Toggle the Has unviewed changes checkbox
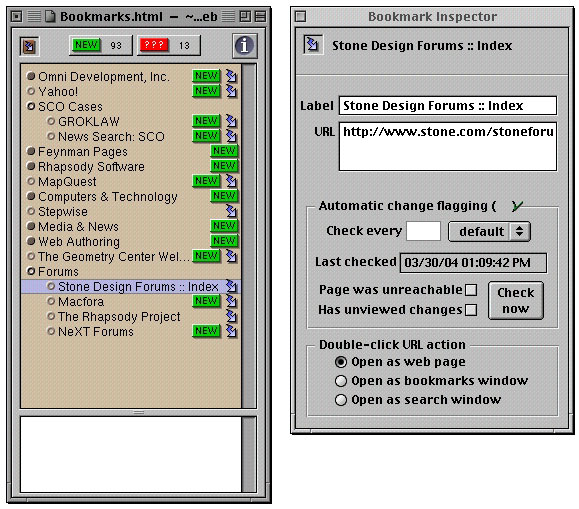The image size is (579, 509). click(x=471, y=310)
